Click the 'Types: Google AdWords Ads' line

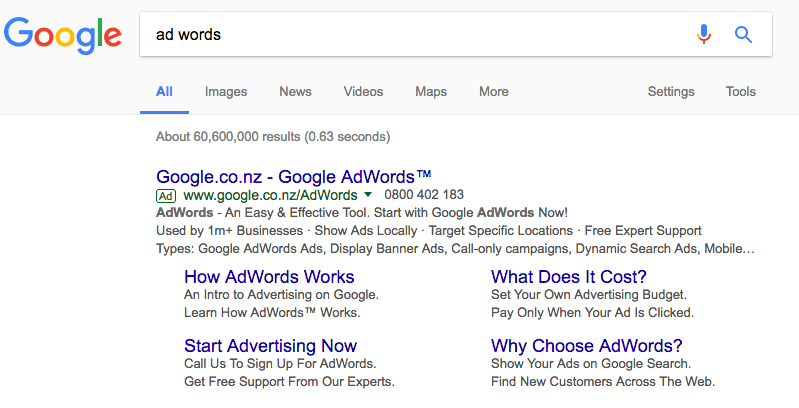click(x=455, y=249)
